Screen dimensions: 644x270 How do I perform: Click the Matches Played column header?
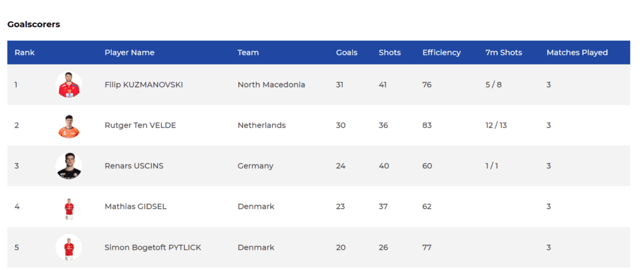click(x=577, y=53)
